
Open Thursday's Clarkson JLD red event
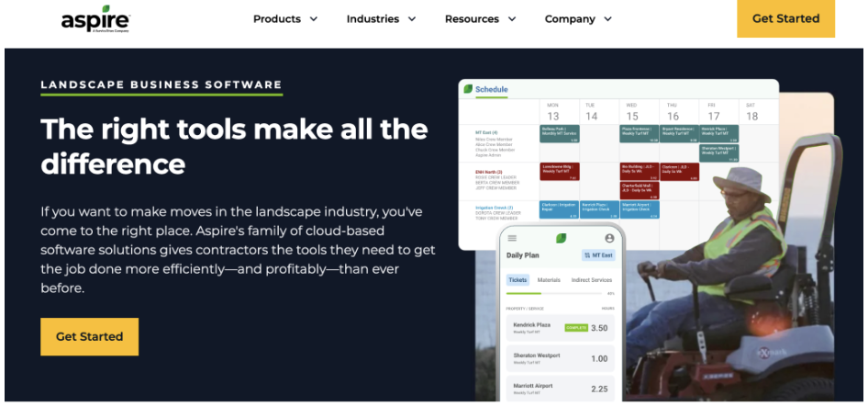click(x=679, y=171)
